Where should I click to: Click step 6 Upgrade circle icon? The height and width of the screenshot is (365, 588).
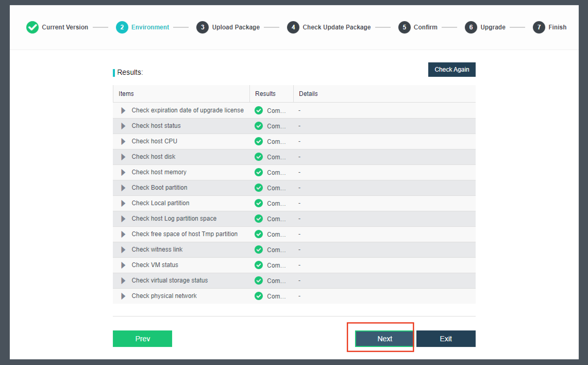[x=471, y=27]
